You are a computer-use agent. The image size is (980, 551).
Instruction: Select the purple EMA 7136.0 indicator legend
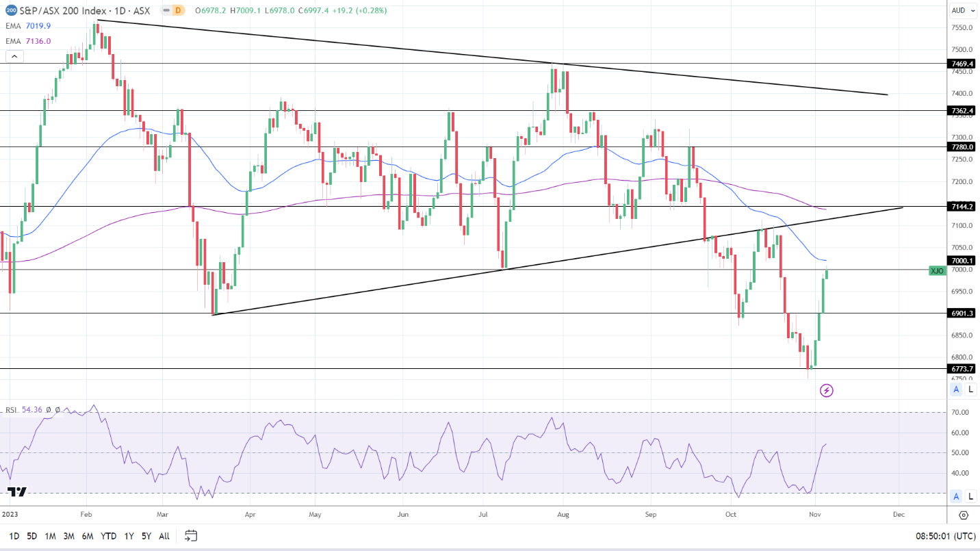click(x=28, y=41)
